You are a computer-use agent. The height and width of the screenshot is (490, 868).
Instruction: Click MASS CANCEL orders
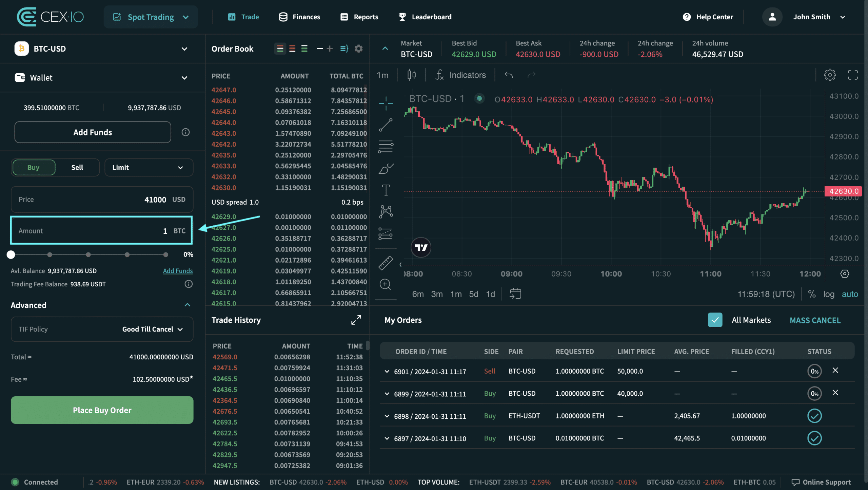(815, 320)
